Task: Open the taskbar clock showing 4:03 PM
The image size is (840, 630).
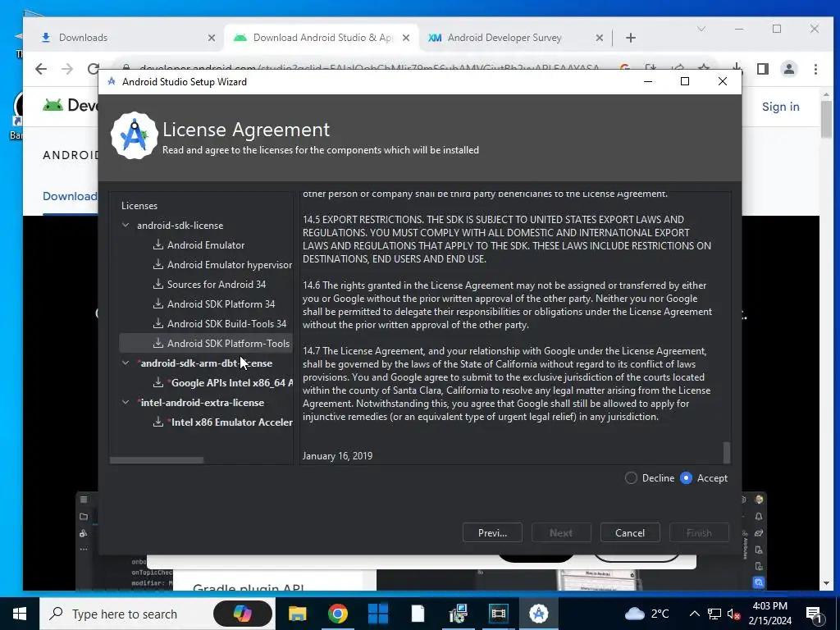Action: (769, 614)
